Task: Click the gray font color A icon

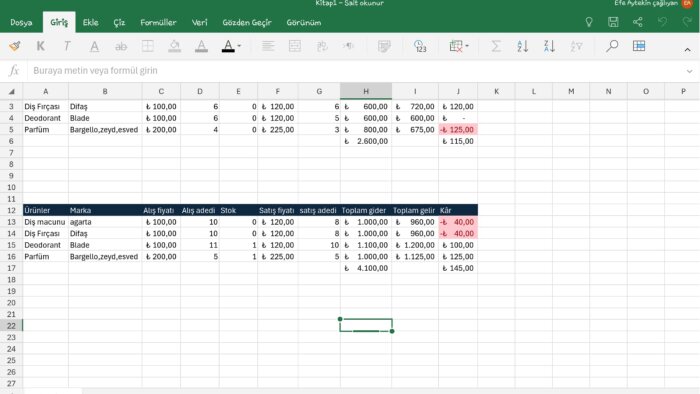Action: coord(201,46)
